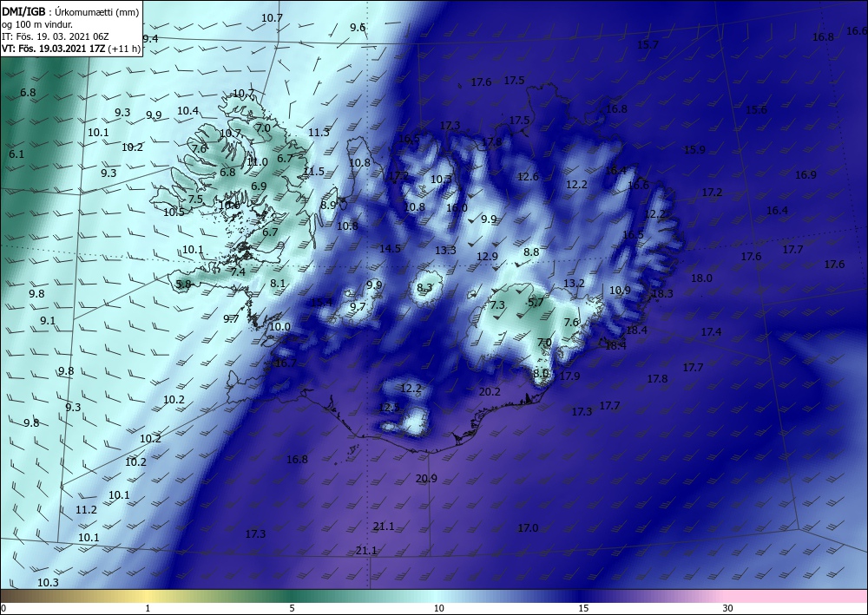868x615 pixels.
Task: Click the 12.9 value in the highlands
Action: pyautogui.click(x=488, y=256)
